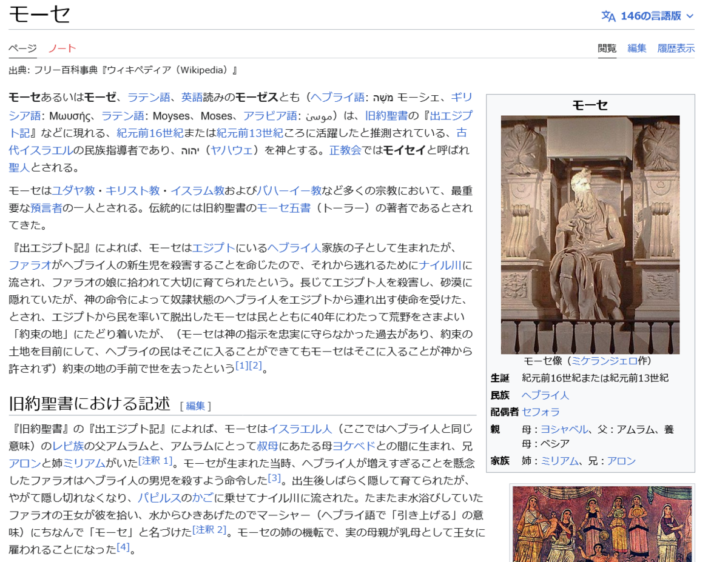Open the 英語 link
This screenshot has width=728, height=562.
[x=192, y=97]
